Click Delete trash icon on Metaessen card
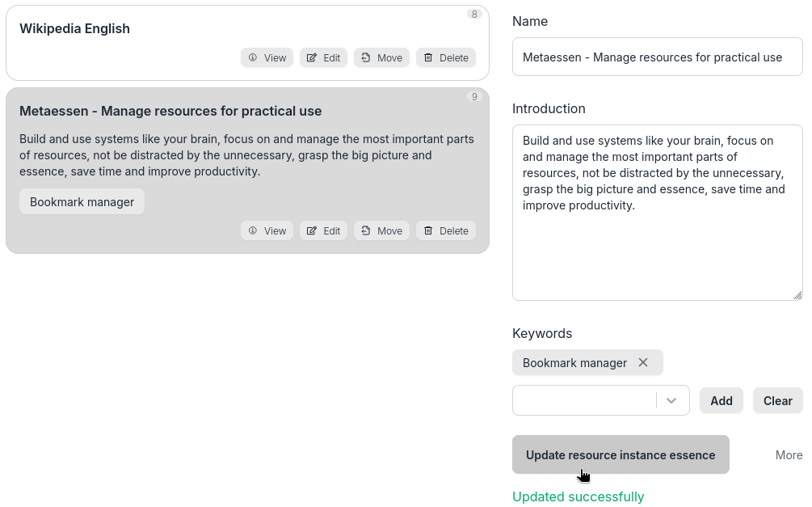The height and width of the screenshot is (507, 812). pyautogui.click(x=428, y=231)
